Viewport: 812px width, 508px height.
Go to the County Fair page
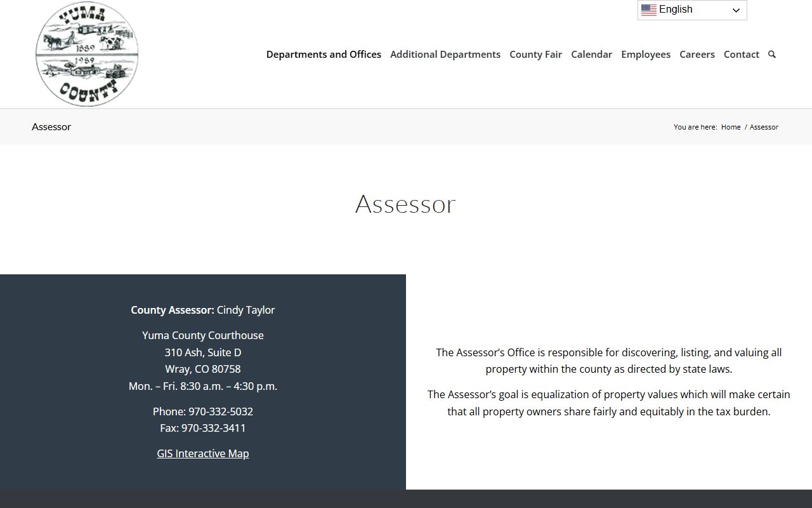(535, 55)
